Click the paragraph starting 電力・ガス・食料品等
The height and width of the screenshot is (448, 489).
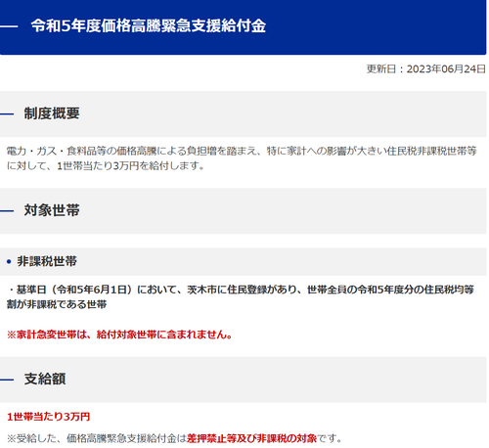242,158
